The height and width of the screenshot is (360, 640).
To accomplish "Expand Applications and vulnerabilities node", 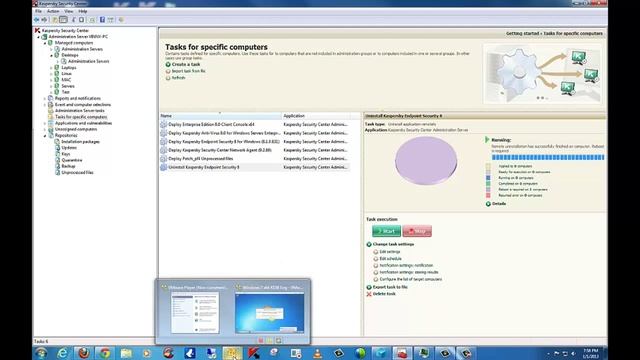I will click(x=45, y=123).
